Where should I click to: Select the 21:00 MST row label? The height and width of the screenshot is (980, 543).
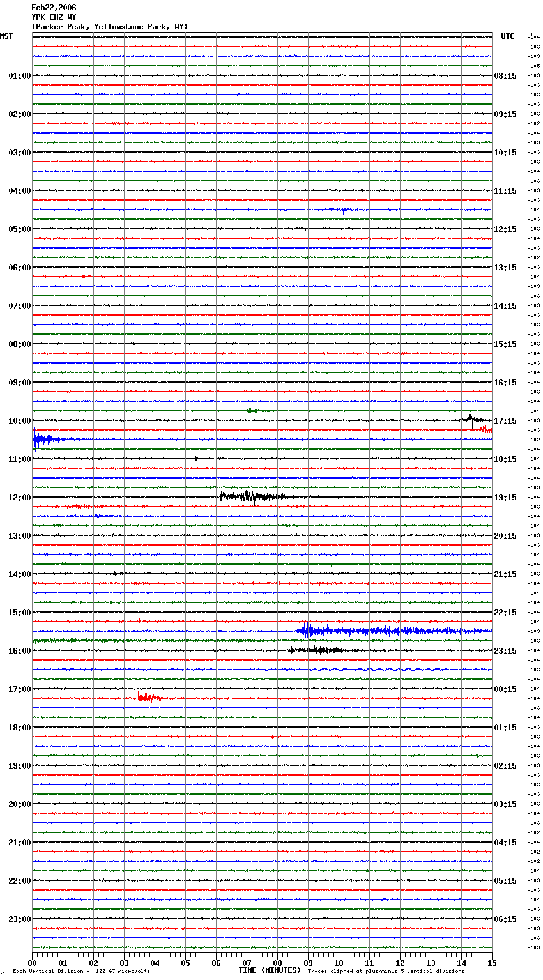(x=20, y=843)
